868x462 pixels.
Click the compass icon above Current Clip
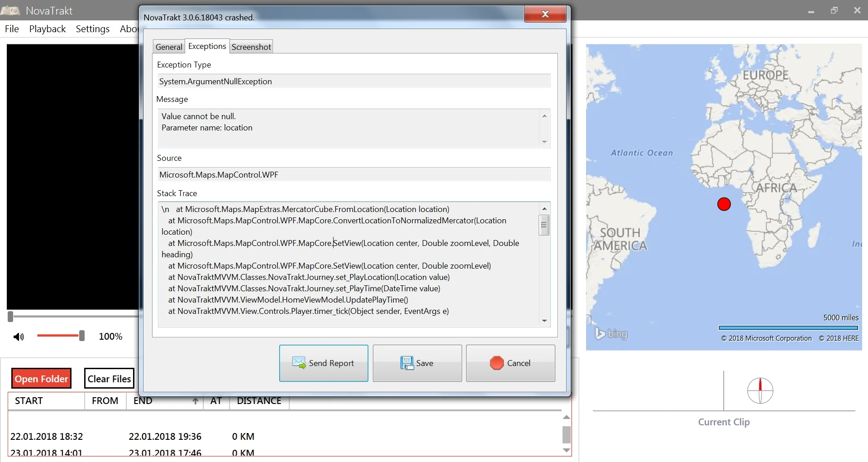click(760, 390)
